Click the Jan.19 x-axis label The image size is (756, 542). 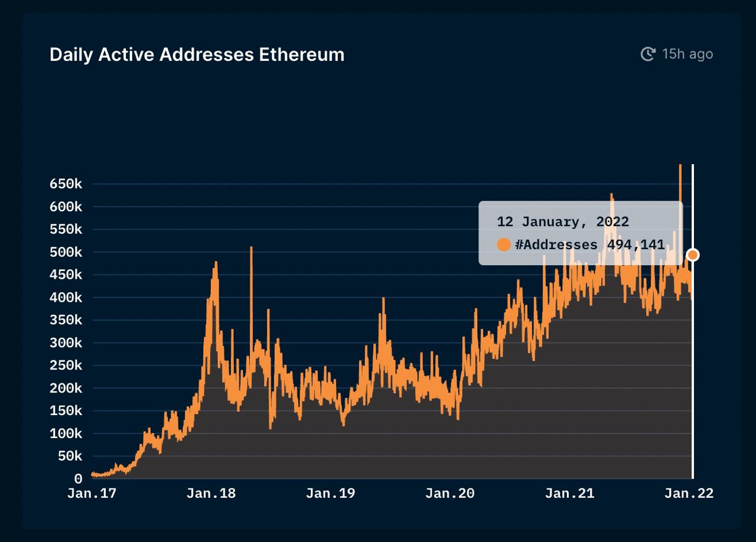tap(331, 494)
